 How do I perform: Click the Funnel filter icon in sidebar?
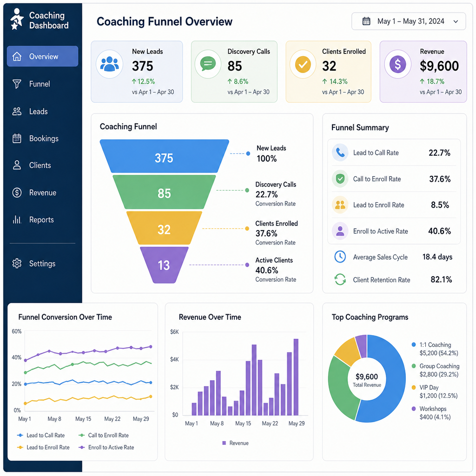click(17, 84)
